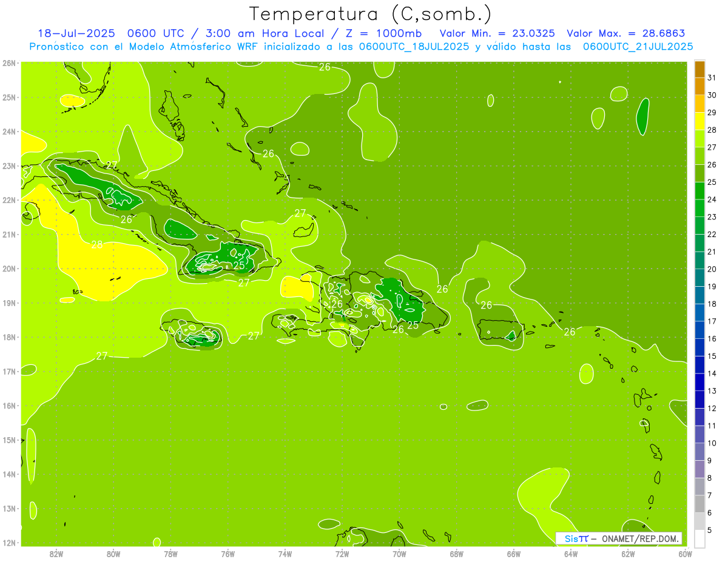The height and width of the screenshot is (562, 728).
Task: Click "3:00 am Hora Local" text
Action: click(265, 33)
